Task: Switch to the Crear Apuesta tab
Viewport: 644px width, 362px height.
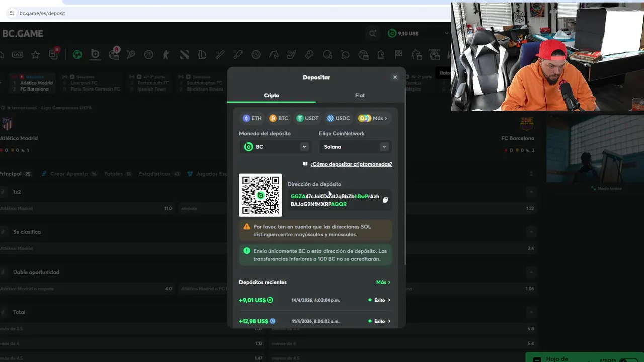Action: click(x=69, y=174)
